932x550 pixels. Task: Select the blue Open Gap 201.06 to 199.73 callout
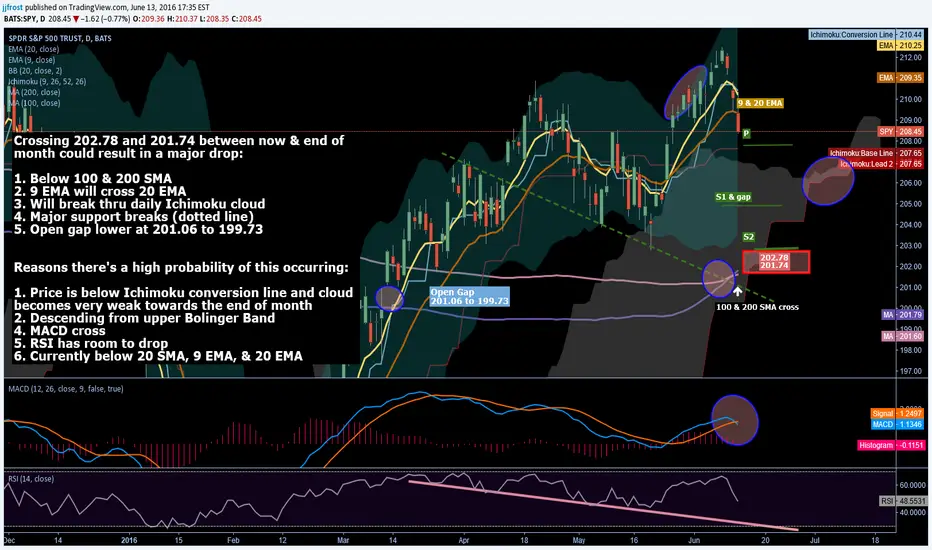(x=470, y=296)
